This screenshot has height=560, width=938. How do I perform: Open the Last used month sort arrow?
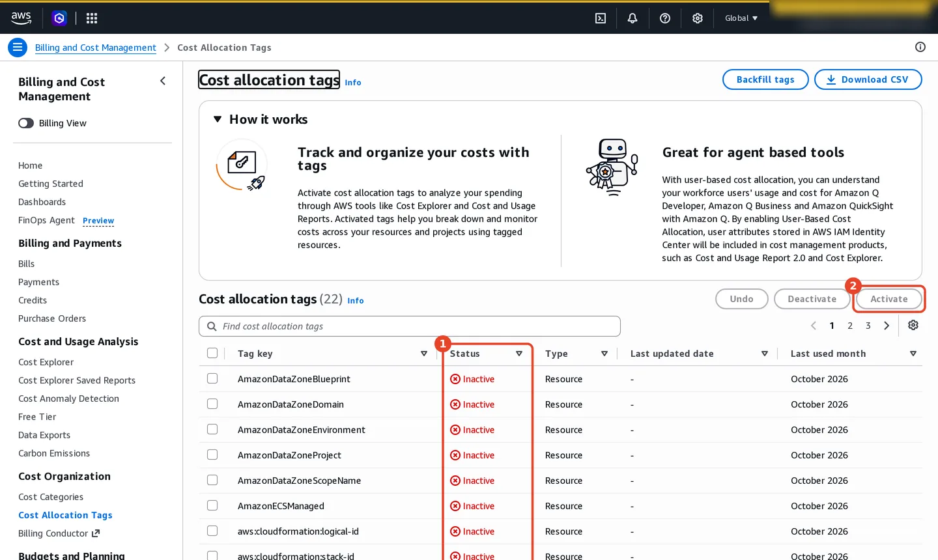tap(913, 354)
